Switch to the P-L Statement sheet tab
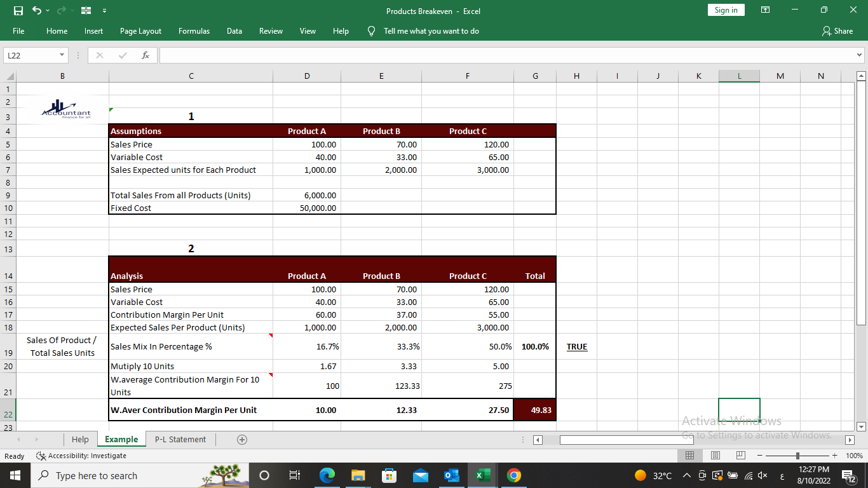Screen dimensions: 868x488 click(x=180, y=439)
